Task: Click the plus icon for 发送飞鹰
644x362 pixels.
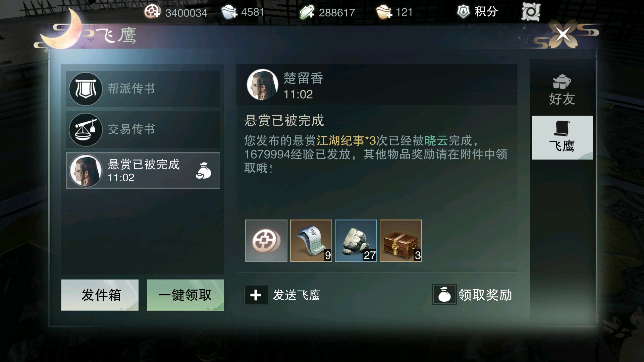Action: [256, 295]
